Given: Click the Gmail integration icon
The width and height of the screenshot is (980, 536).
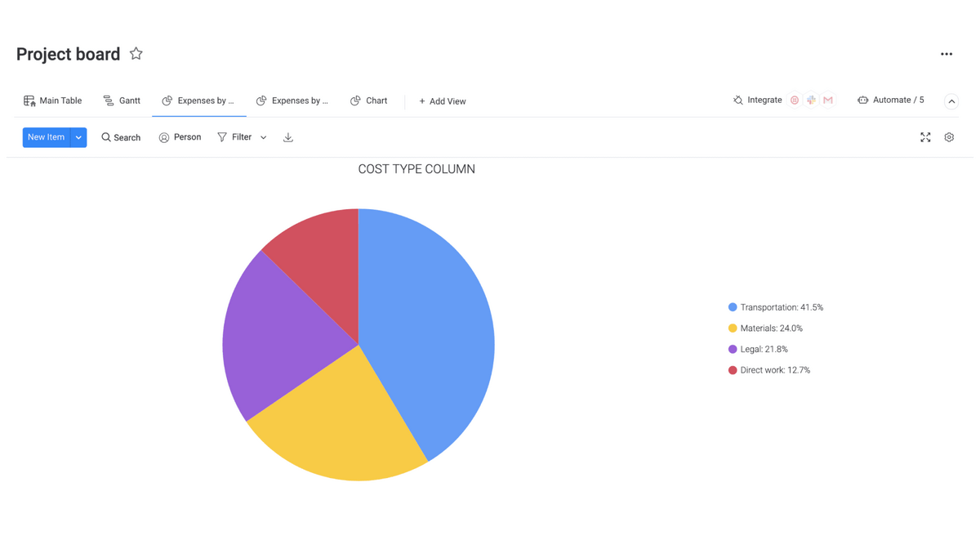Looking at the screenshot, I should 828,100.
